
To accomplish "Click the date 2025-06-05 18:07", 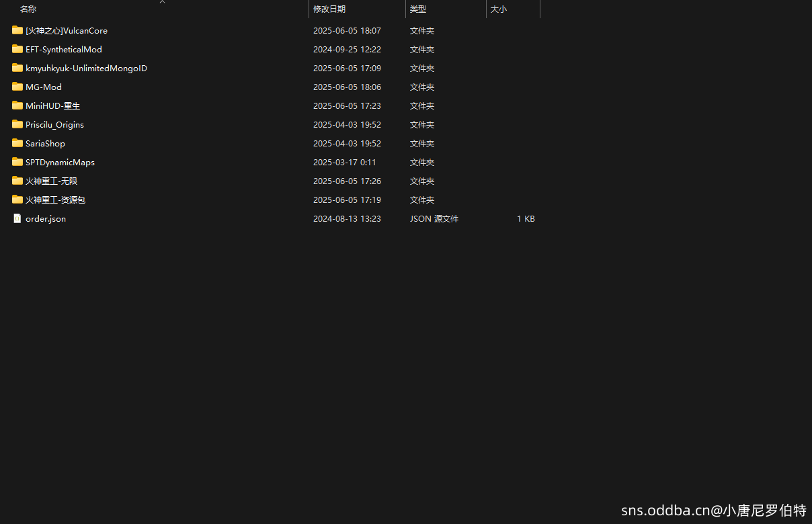I will click(347, 30).
